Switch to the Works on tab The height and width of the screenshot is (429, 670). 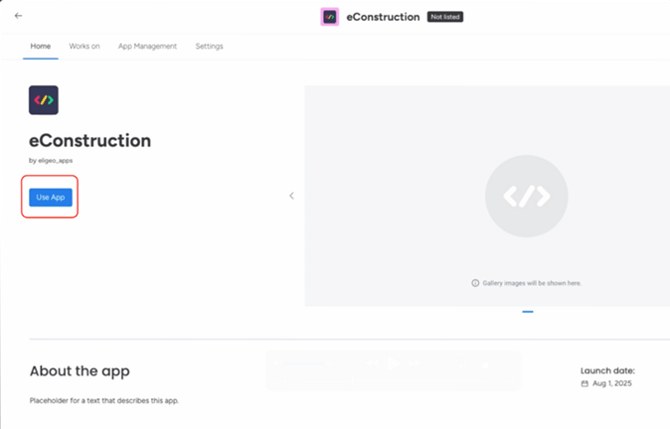[x=84, y=46]
